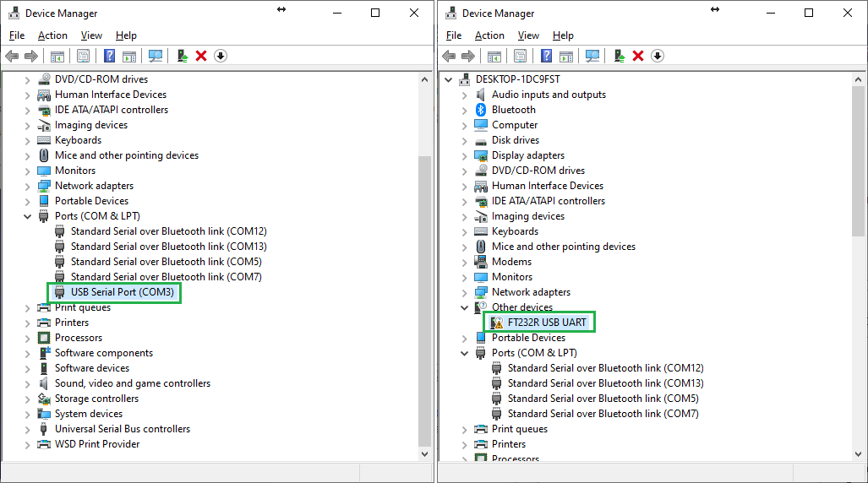Expand Network adapters in left window
The image size is (868, 483).
click(x=27, y=186)
